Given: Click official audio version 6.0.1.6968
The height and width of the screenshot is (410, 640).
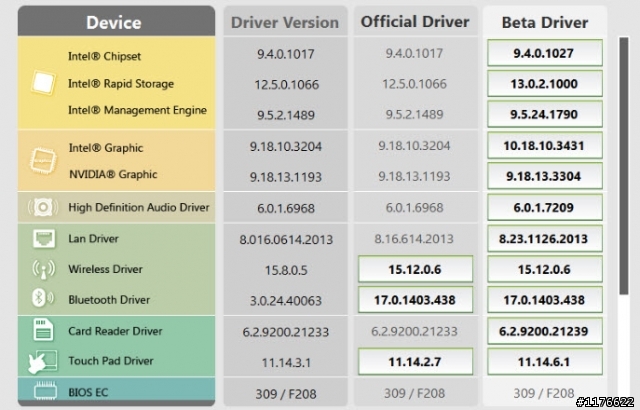Looking at the screenshot, I should (414, 208).
